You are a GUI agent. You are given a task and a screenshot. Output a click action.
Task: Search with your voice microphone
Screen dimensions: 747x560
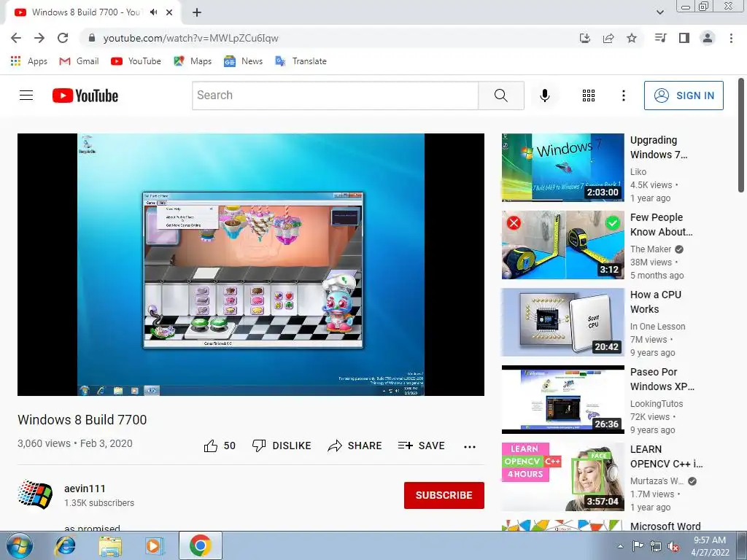pos(544,96)
